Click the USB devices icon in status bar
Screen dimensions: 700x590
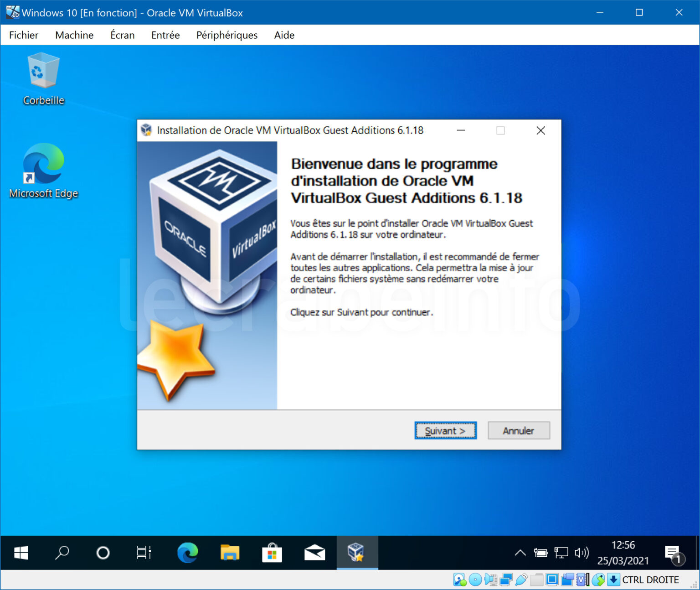pos(520,580)
